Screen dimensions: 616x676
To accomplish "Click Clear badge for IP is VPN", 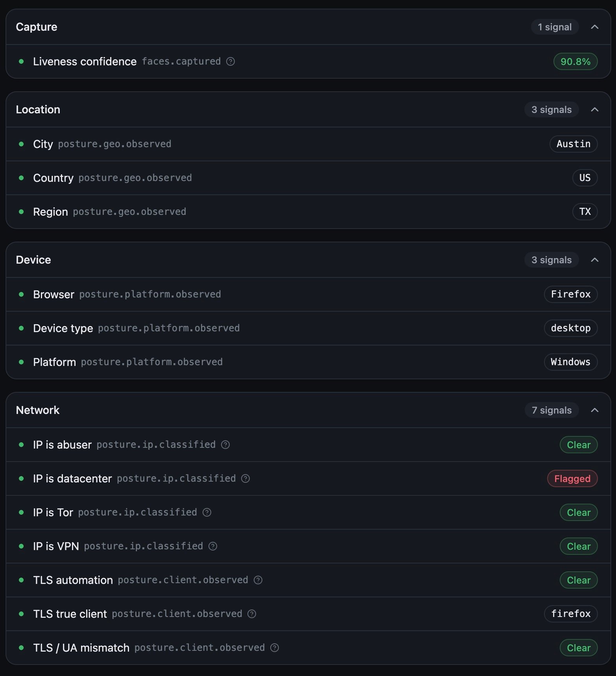I will [x=579, y=546].
